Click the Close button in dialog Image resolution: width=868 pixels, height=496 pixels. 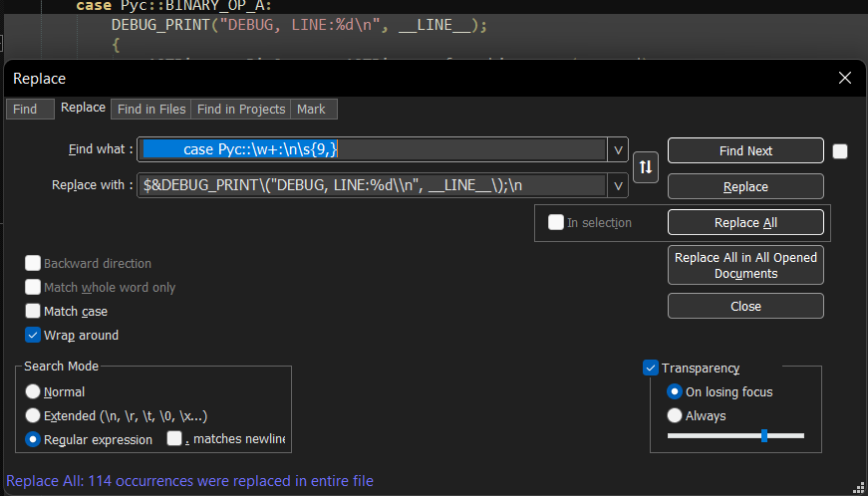point(745,306)
